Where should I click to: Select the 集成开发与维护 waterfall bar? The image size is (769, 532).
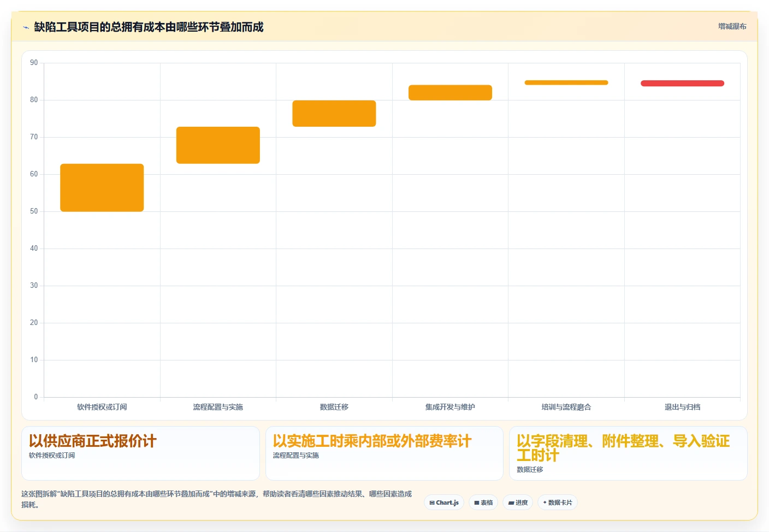[450, 92]
